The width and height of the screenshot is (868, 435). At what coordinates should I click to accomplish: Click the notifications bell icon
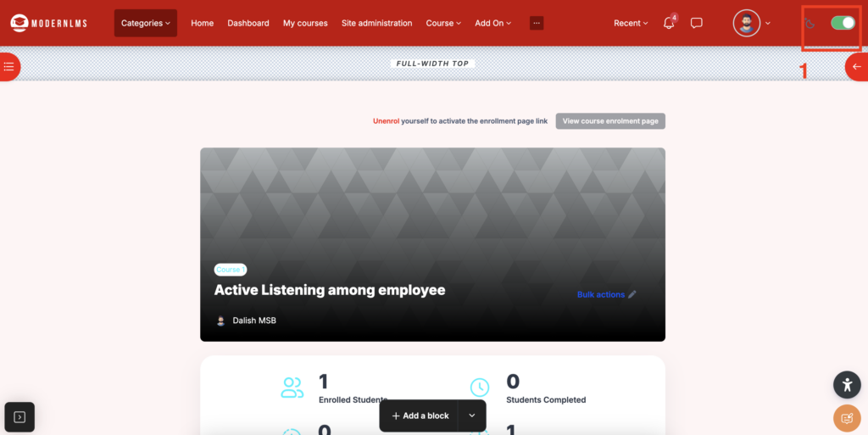tap(669, 24)
